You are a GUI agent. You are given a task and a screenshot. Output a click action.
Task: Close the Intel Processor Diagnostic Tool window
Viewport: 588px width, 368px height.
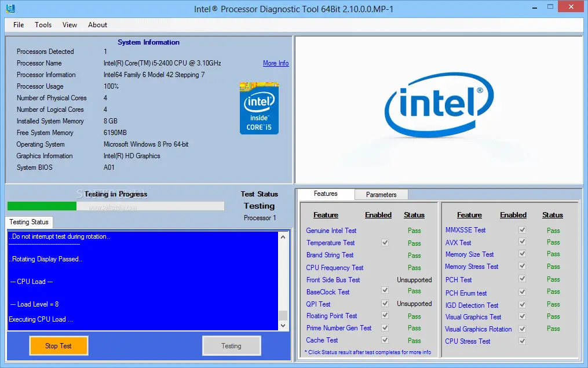(571, 7)
